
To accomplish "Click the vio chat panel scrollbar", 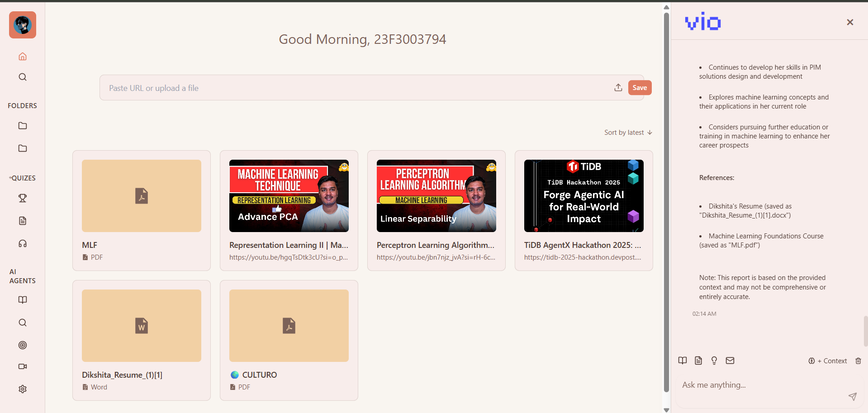I will pyautogui.click(x=865, y=331).
